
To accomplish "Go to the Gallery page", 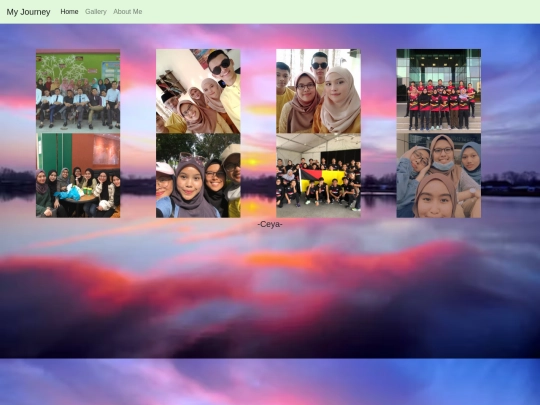I will point(96,12).
